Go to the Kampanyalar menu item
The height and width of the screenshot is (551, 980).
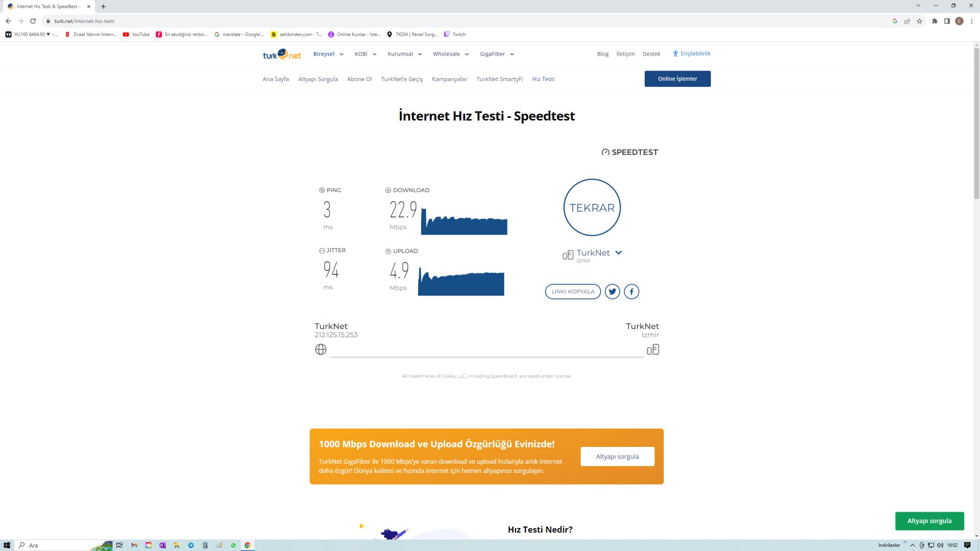449,79
